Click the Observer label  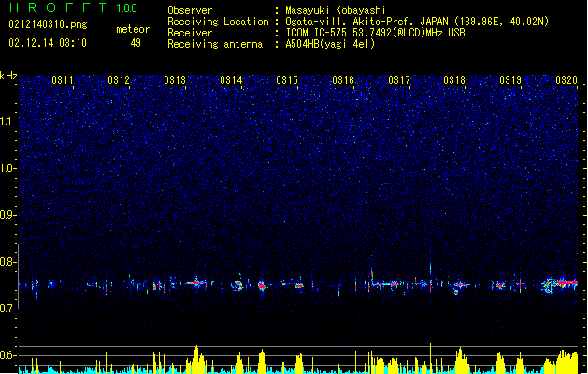point(190,10)
